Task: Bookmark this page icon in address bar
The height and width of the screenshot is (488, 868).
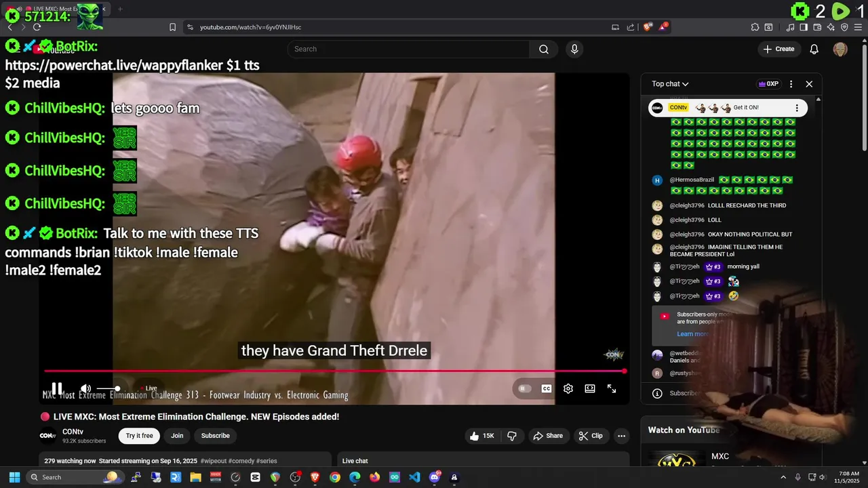Action: point(172,27)
